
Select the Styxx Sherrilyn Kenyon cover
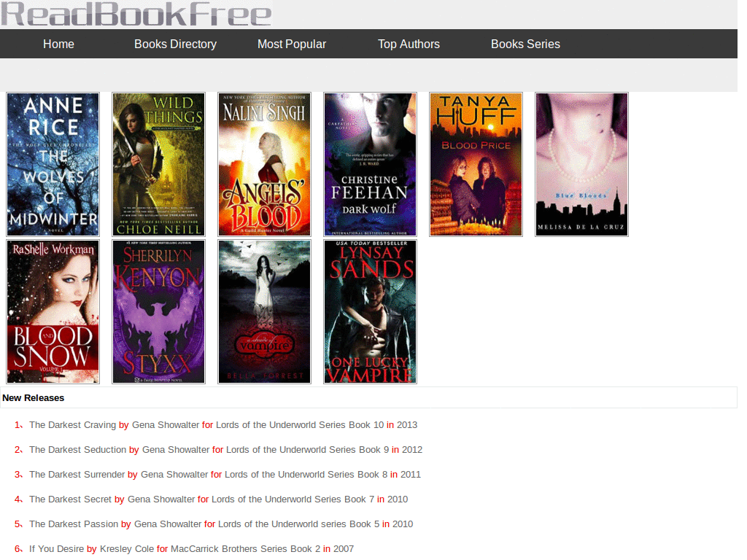158,312
